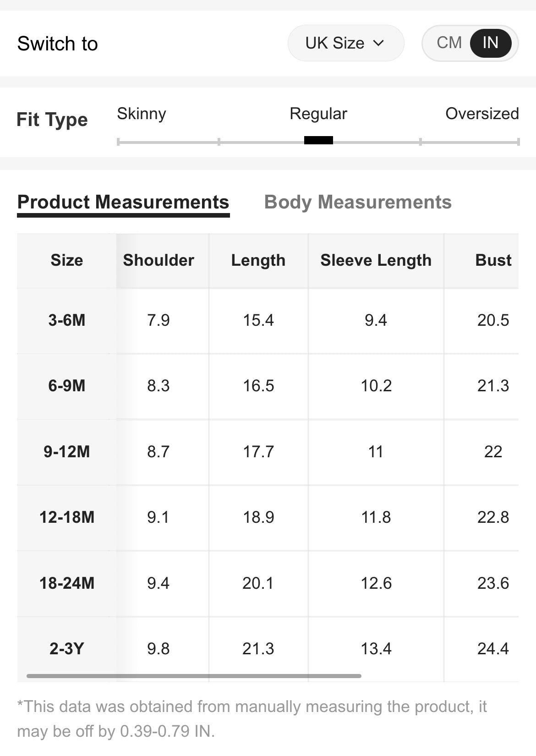Screen dimensions: 536x756
Task: Click the Shoulder column header
Action: 159,260
